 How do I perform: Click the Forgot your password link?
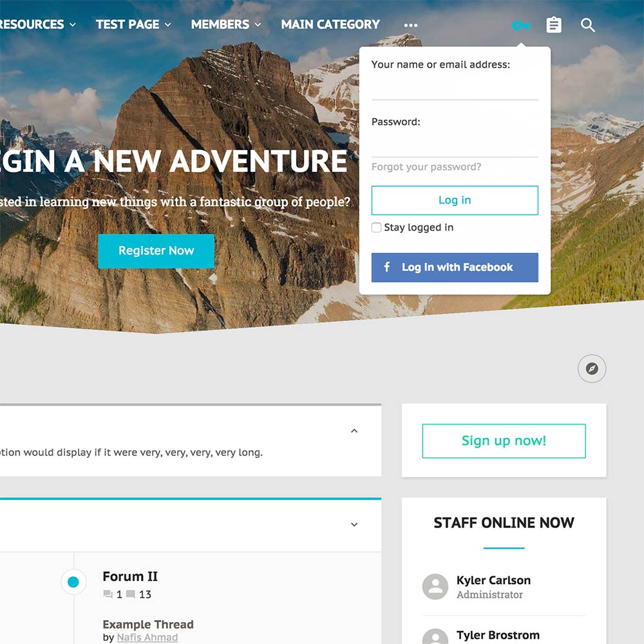click(x=426, y=167)
